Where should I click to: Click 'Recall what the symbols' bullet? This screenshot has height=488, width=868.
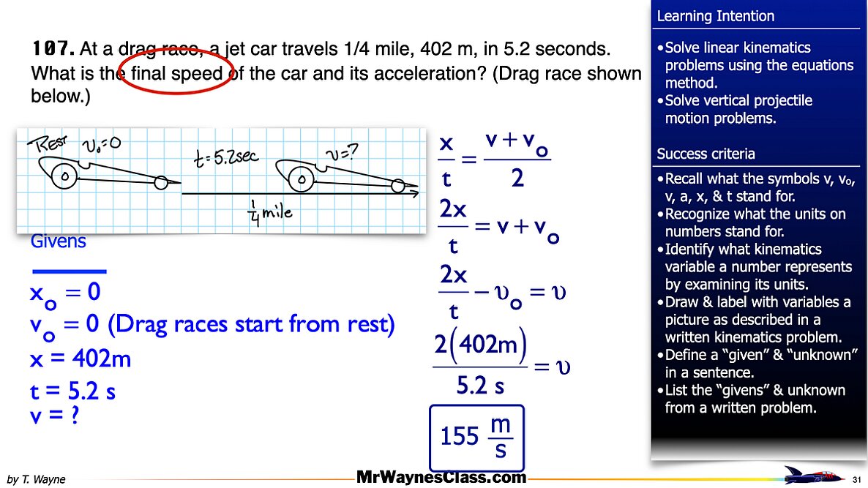[x=756, y=187]
